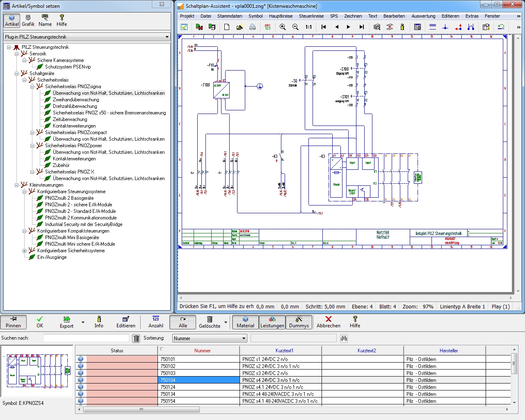The image size is (525, 420).
Task: Open the Plug-in PILZ Steuerungstechnik dropdown
Action: pos(167,37)
